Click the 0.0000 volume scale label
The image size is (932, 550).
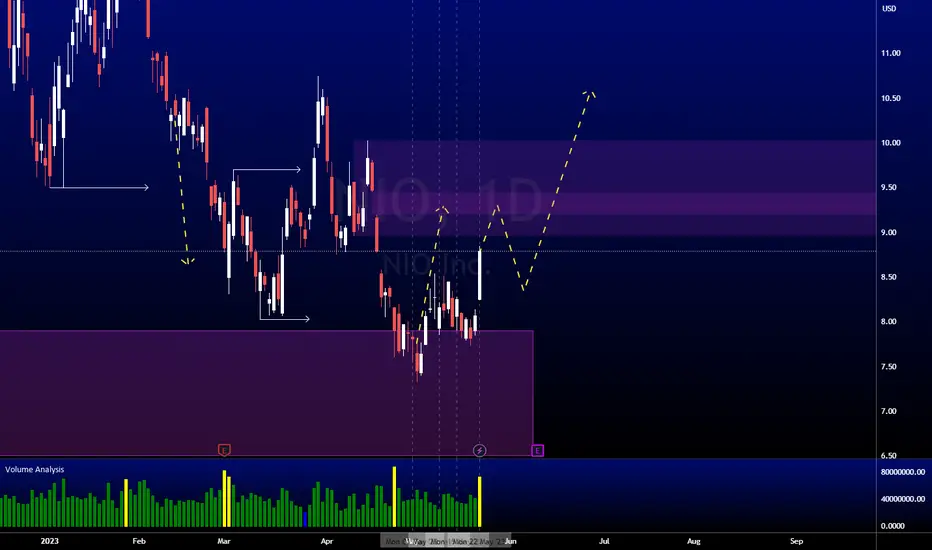(x=893, y=526)
